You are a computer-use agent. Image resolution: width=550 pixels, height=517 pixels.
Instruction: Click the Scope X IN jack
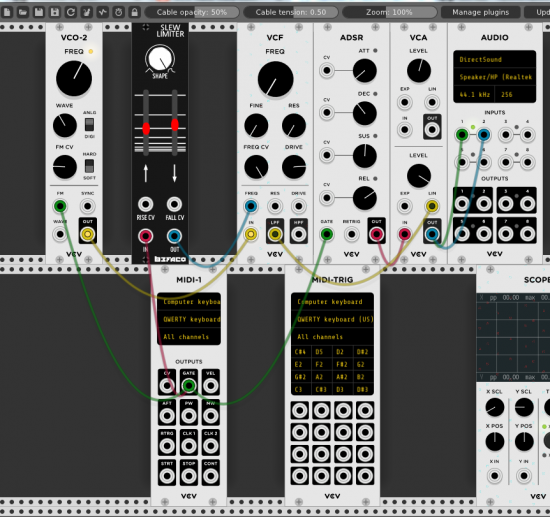coord(495,476)
